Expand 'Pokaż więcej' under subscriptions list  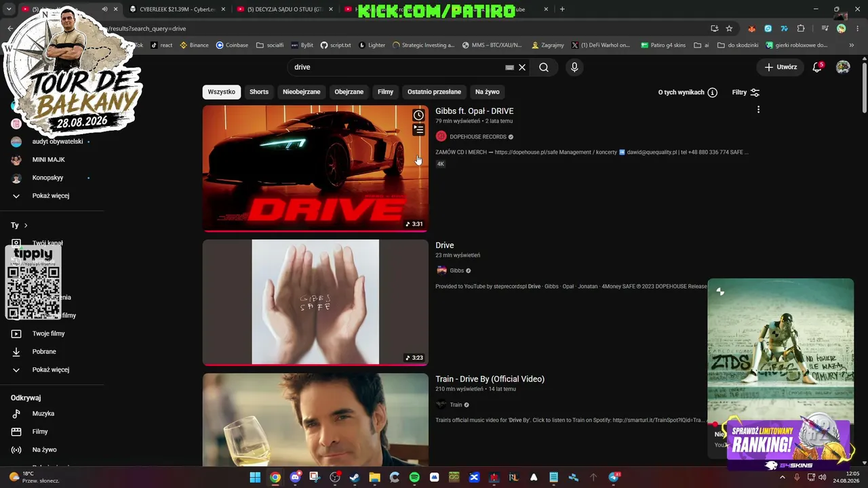click(x=51, y=196)
